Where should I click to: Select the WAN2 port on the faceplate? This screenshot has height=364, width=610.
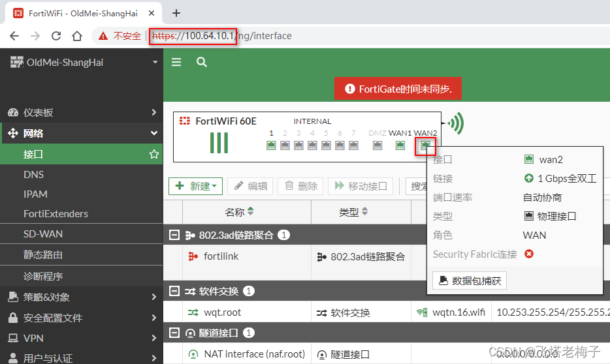pos(425,145)
